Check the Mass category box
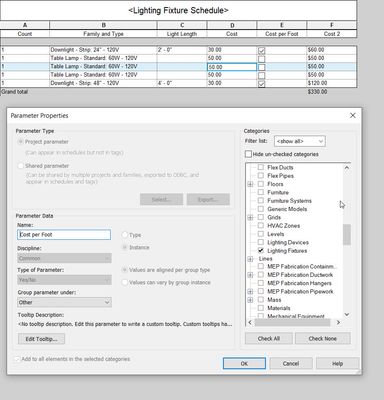Image resolution: width=384 pixels, height=400 pixels. (261, 300)
